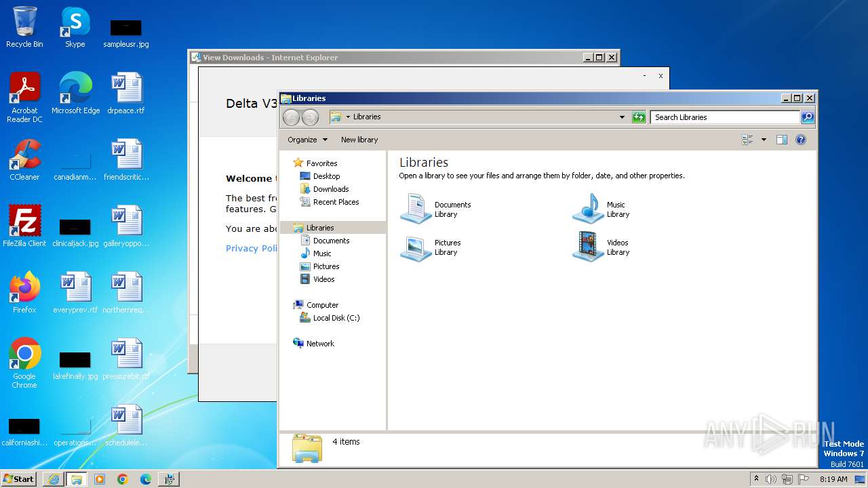
Task: Show the preview pane icon
Action: pos(781,140)
